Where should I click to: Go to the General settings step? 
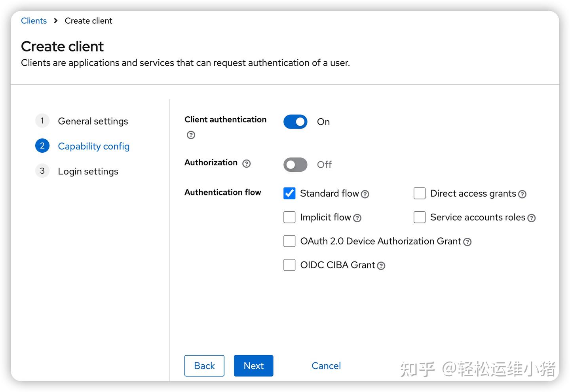pos(93,121)
